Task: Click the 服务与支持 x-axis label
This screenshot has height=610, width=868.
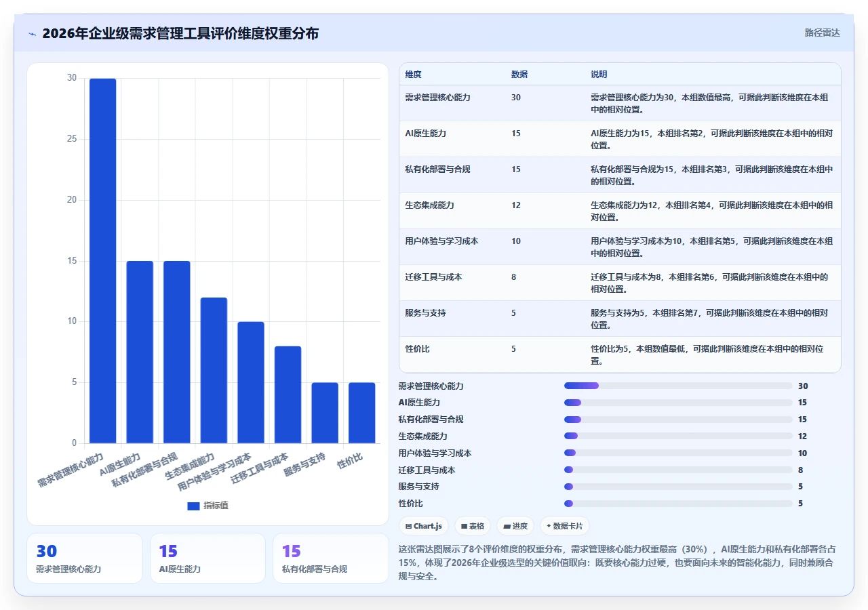Action: [305, 466]
